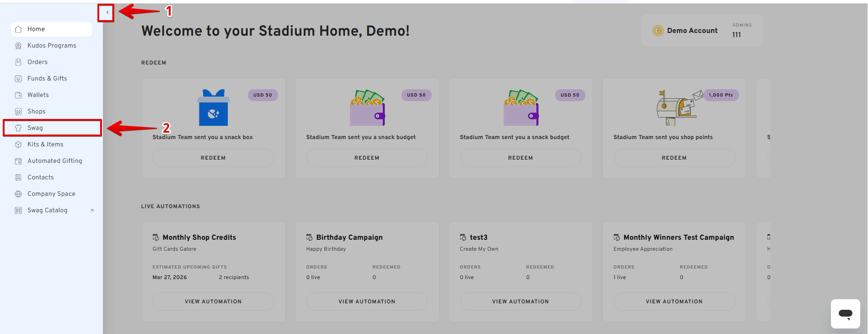The height and width of the screenshot is (334, 868).
Task: Open Swag Catalog external link arrow
Action: pyautogui.click(x=92, y=210)
